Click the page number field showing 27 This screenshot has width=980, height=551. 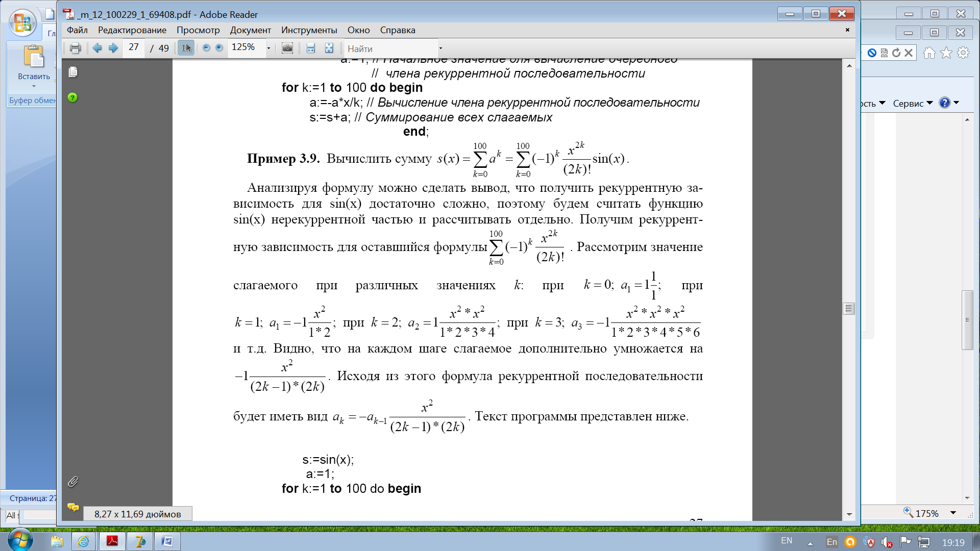[x=134, y=47]
